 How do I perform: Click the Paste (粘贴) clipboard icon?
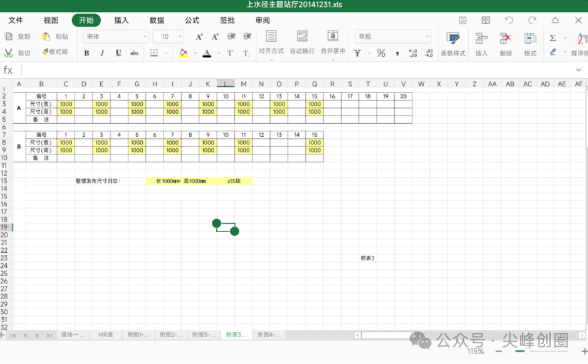point(46,36)
